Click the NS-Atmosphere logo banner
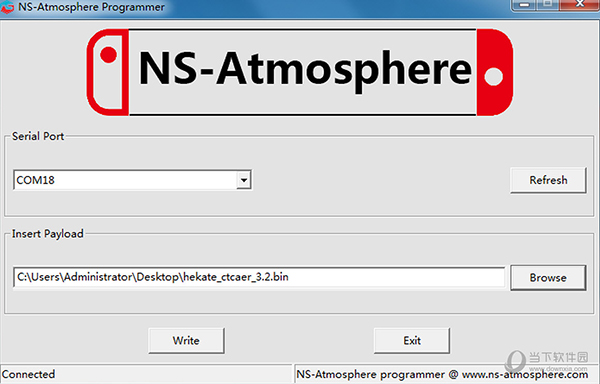This screenshot has height=384, width=600. tap(300, 72)
